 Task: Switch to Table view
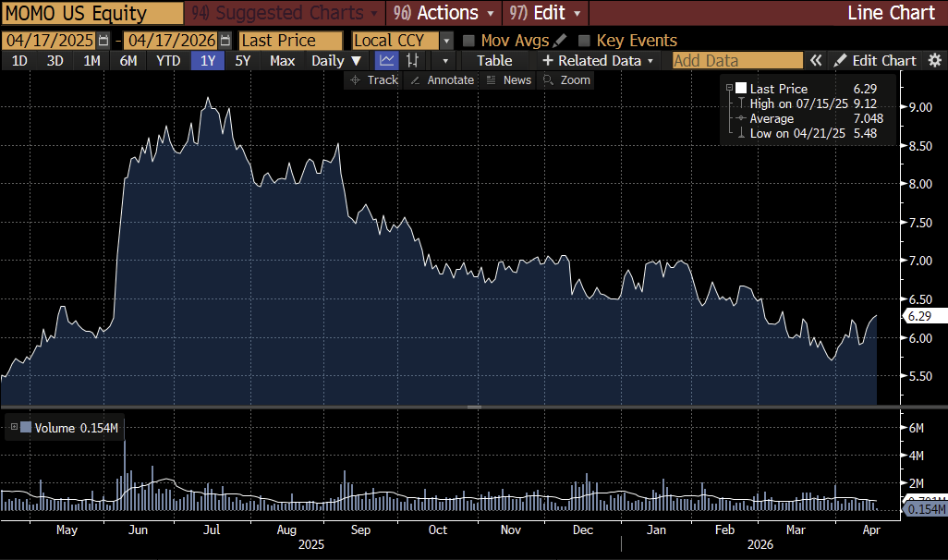point(494,60)
